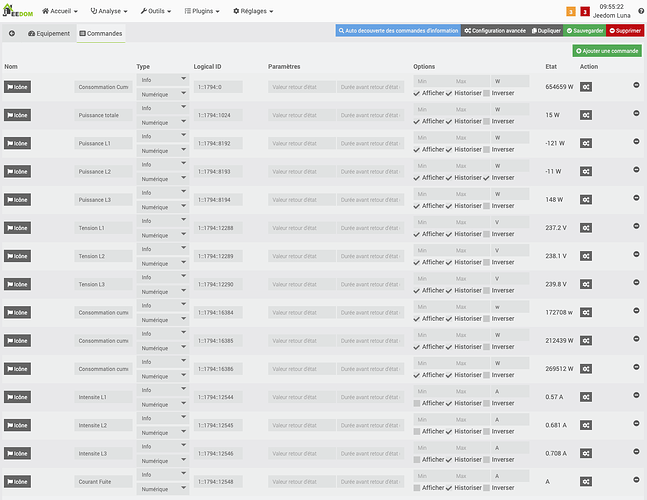Click the green Sauvegarder button
This screenshot has height=500, width=647.
click(585, 31)
